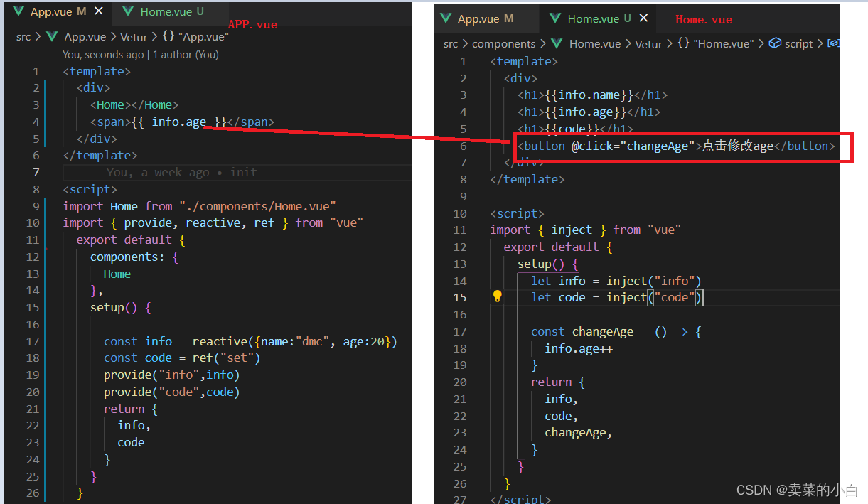The image size is (868, 504).
Task: Switch to the Home.vue tab in the left editor
Action: 165,11
